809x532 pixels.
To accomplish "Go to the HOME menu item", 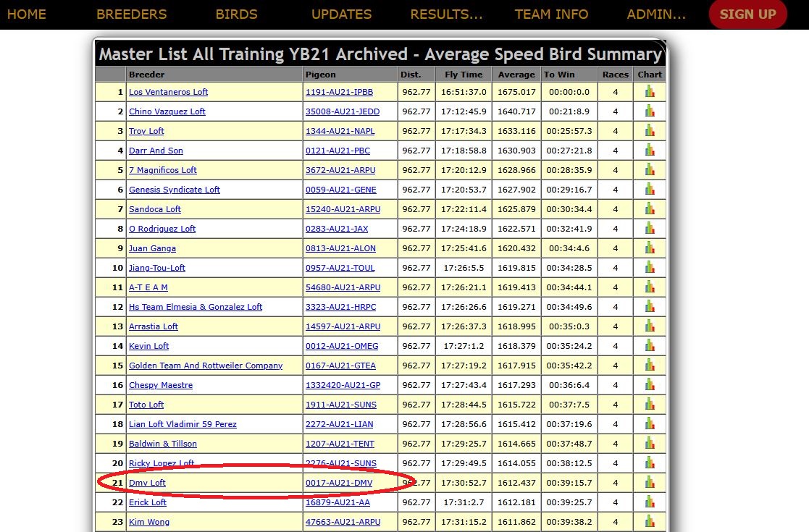I will (26, 14).
